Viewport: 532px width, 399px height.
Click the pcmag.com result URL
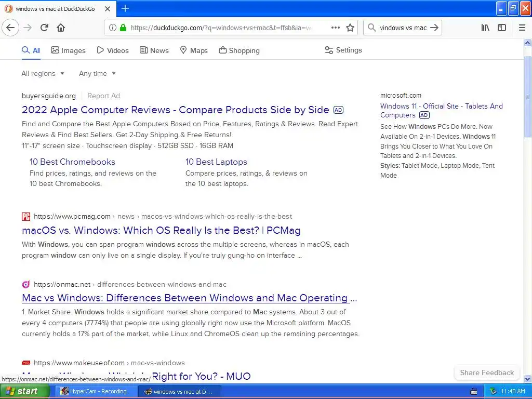tap(163, 217)
